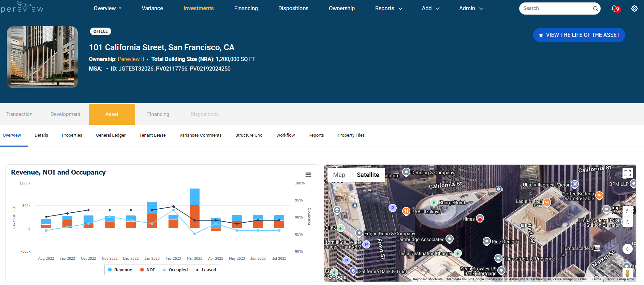The height and width of the screenshot is (285, 644).
Task: Toggle Leased series in chart legend
Action: click(x=205, y=270)
